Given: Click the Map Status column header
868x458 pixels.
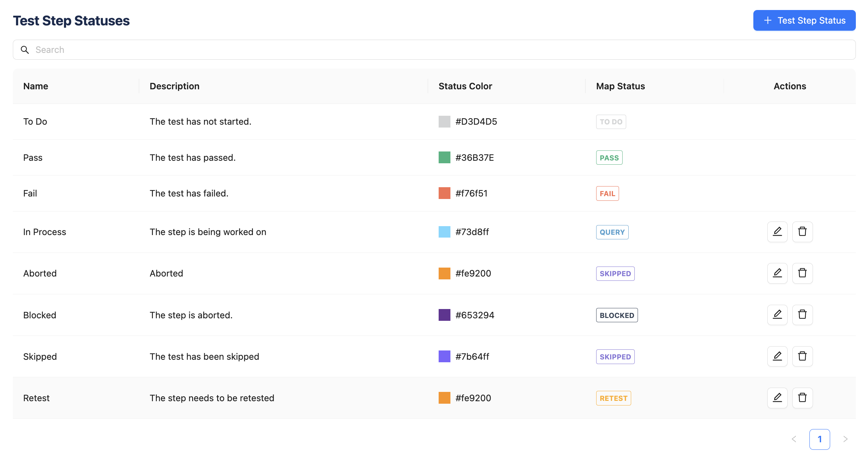Looking at the screenshot, I should pyautogui.click(x=620, y=86).
